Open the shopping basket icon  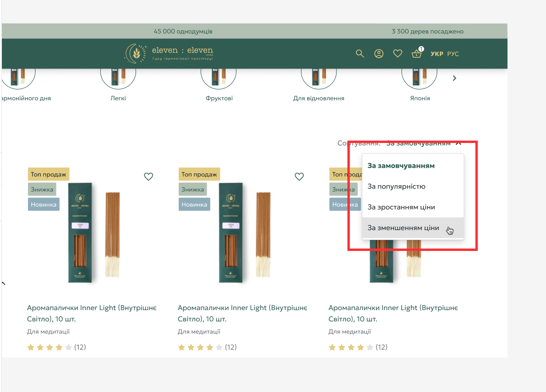417,53
